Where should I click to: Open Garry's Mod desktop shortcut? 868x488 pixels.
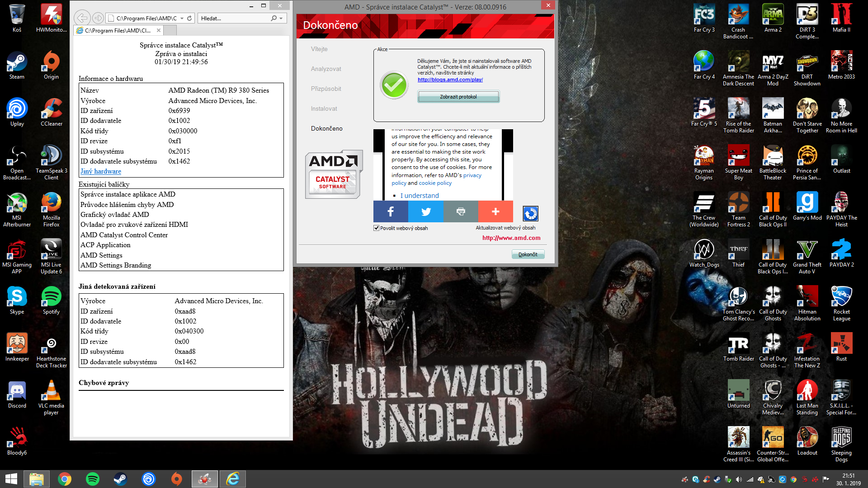[807, 206]
